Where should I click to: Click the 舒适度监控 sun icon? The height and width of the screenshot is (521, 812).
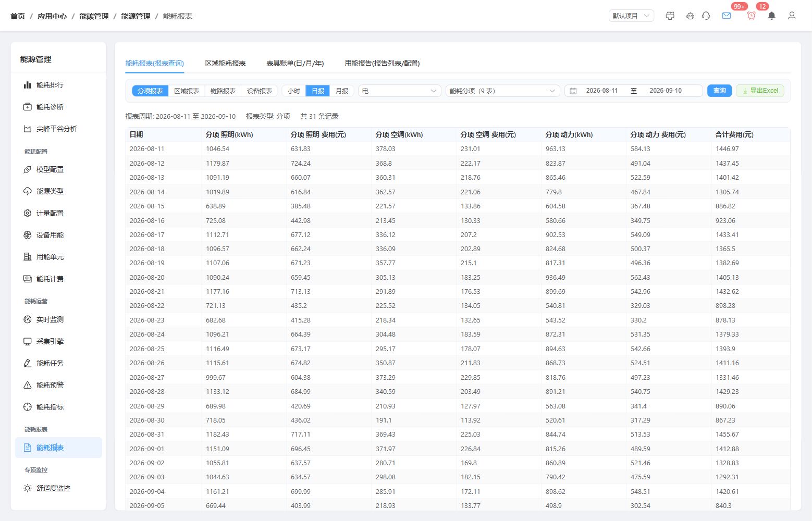(28, 488)
